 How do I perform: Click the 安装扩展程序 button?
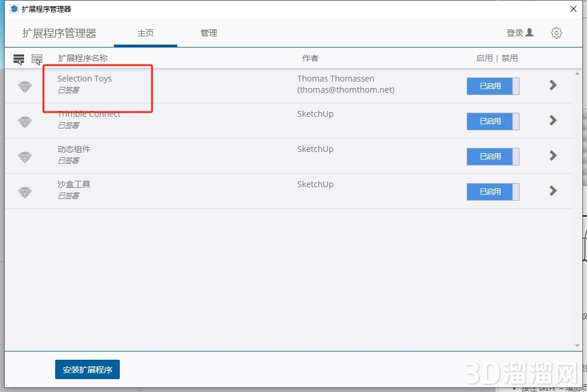[87, 370]
